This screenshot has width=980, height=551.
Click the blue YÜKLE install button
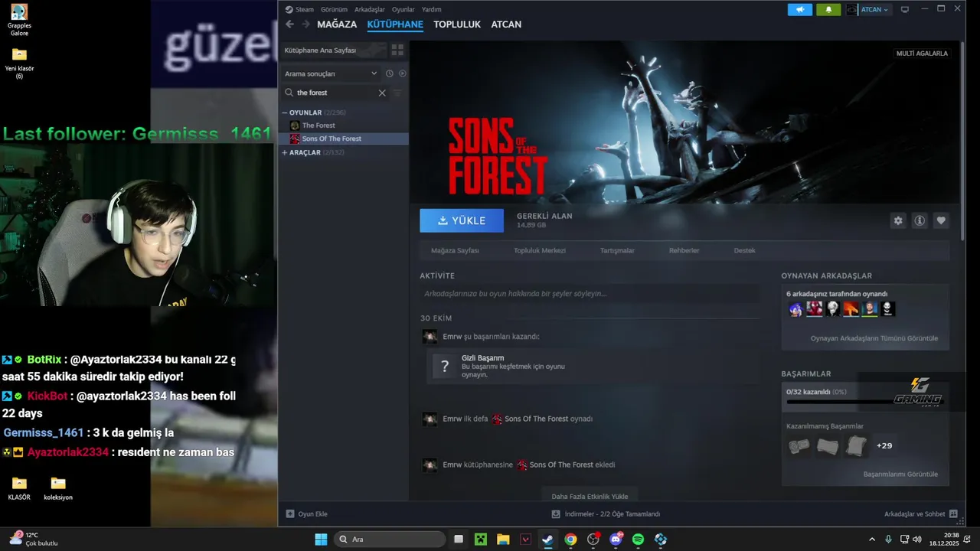462,220
